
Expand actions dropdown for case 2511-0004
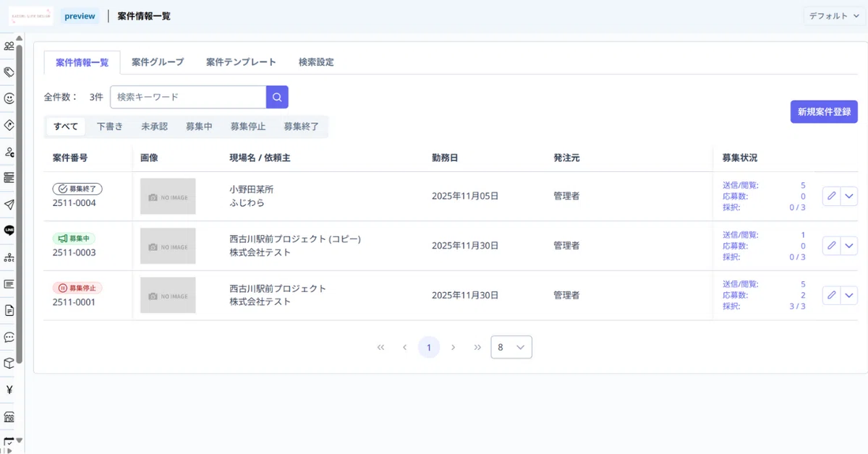[849, 196]
